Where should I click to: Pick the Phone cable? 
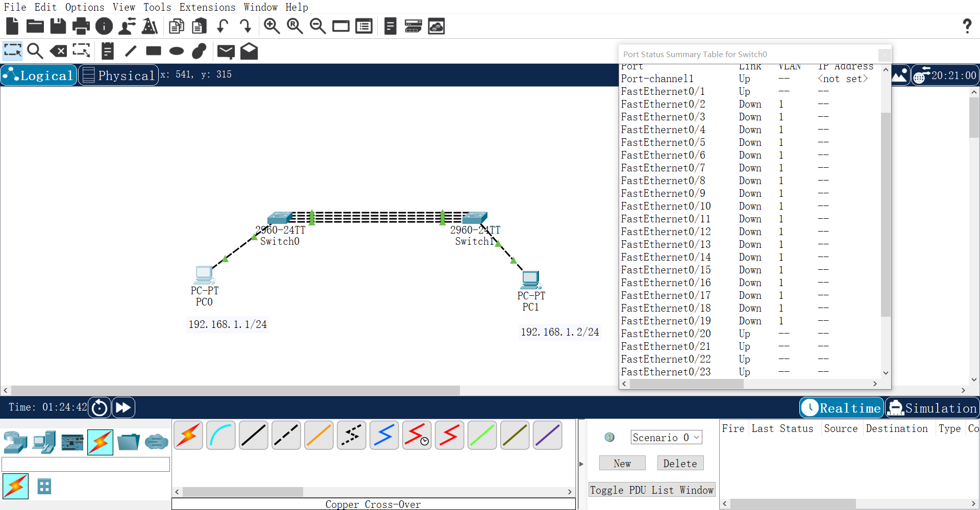[x=352, y=436]
